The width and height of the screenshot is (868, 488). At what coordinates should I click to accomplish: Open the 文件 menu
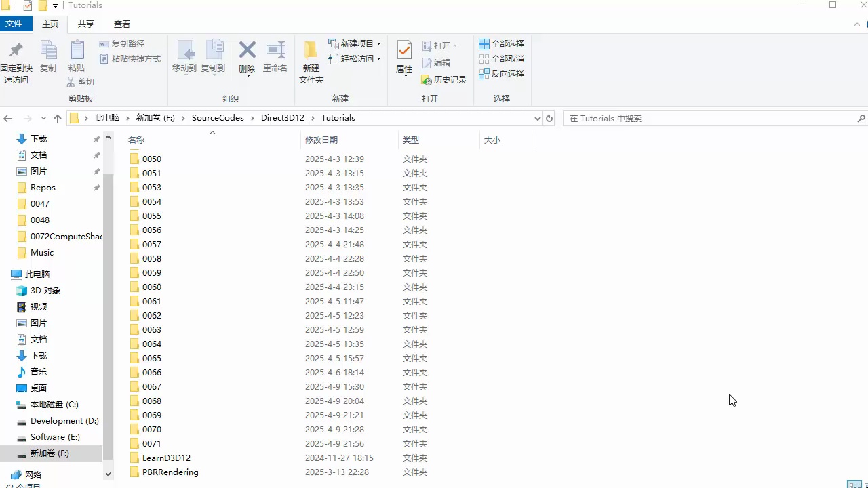[x=16, y=24]
